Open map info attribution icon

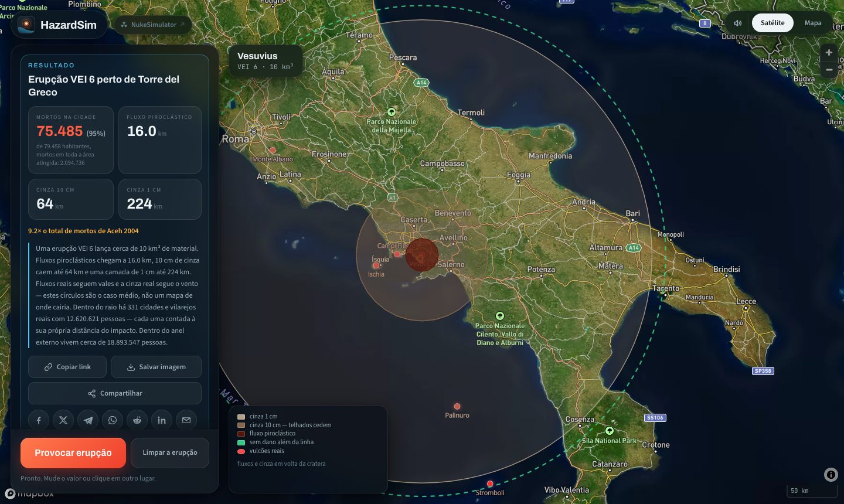point(831,475)
